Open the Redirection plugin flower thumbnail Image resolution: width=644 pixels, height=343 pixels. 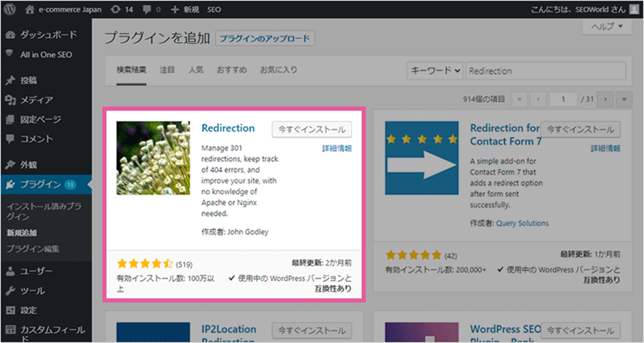tap(153, 158)
